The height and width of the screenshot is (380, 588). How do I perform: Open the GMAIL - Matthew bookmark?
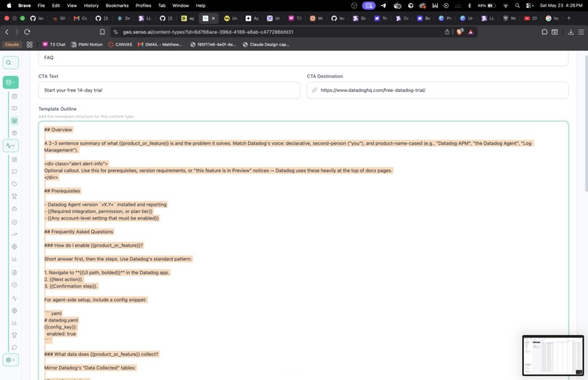click(160, 44)
